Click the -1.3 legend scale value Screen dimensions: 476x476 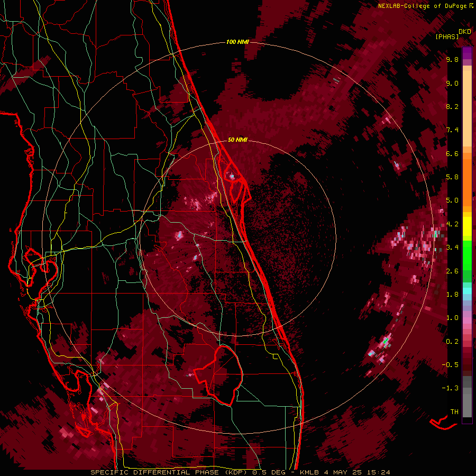[x=450, y=388]
